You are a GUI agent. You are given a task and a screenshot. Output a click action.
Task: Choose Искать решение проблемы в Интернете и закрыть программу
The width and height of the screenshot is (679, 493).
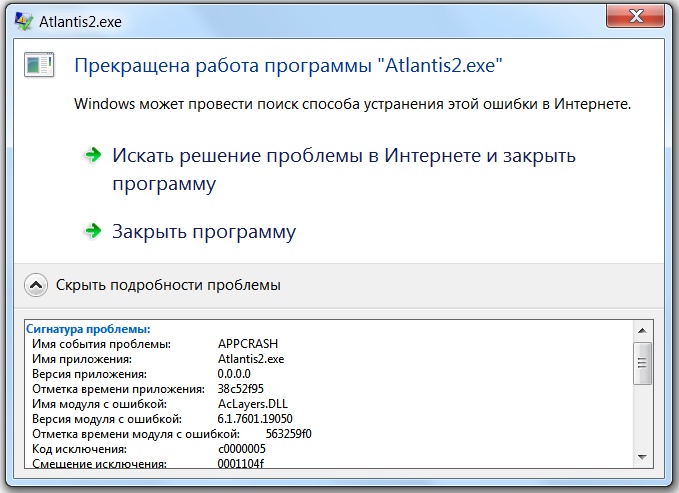click(344, 169)
